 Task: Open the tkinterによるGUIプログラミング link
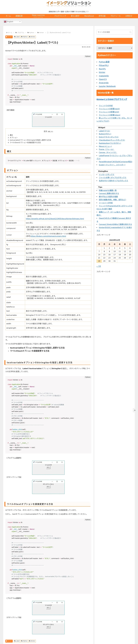[x=112, y=99]
